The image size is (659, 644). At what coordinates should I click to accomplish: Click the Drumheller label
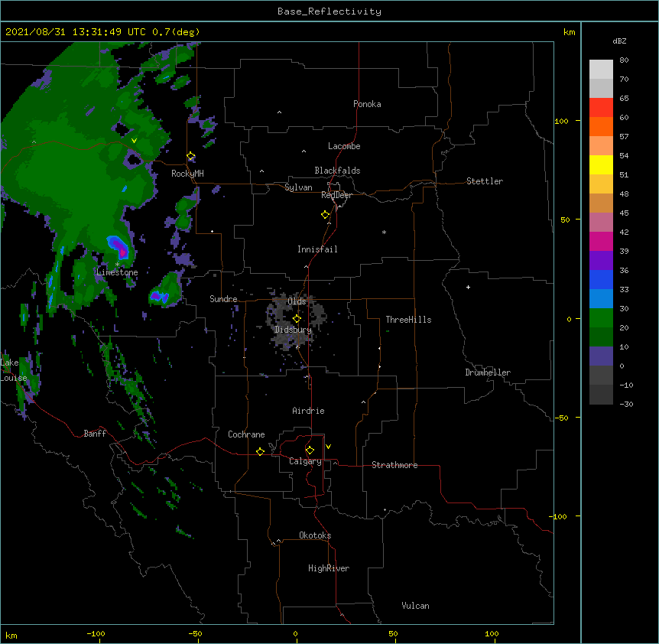coord(488,372)
